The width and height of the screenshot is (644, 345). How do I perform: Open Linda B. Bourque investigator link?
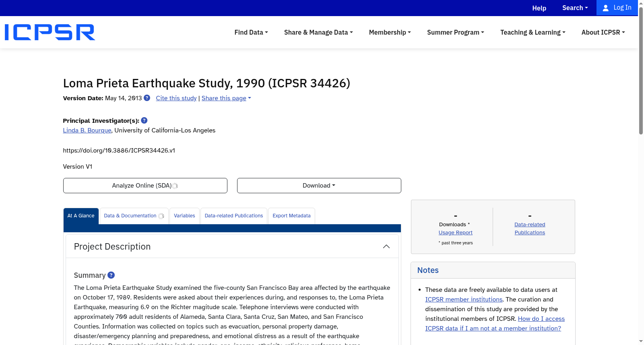tap(87, 130)
